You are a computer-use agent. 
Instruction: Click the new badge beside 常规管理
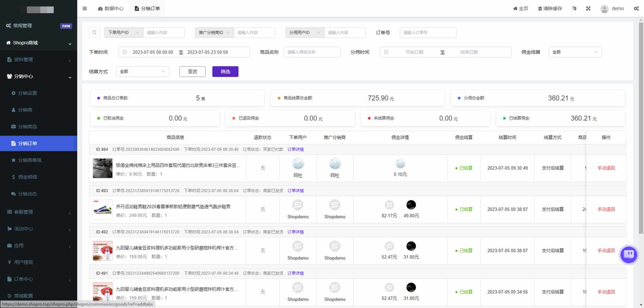pyautogui.click(x=66, y=26)
